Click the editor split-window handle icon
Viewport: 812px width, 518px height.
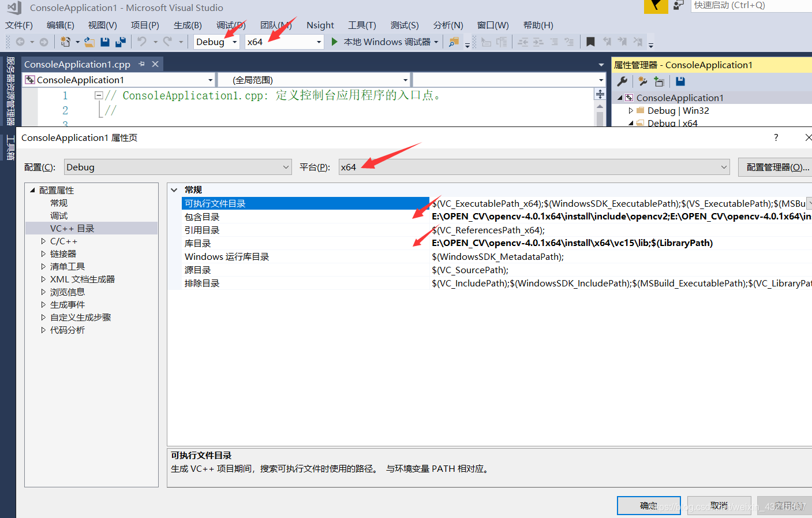pos(600,94)
